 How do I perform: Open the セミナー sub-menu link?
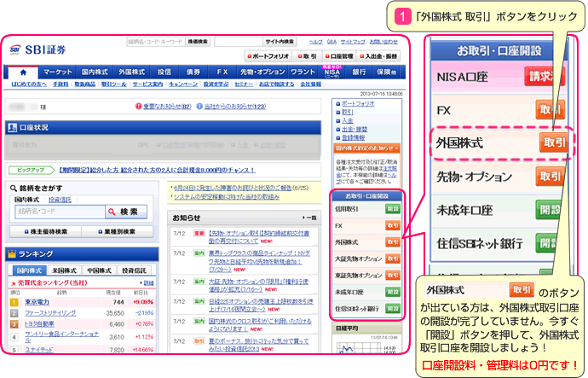[244, 84]
